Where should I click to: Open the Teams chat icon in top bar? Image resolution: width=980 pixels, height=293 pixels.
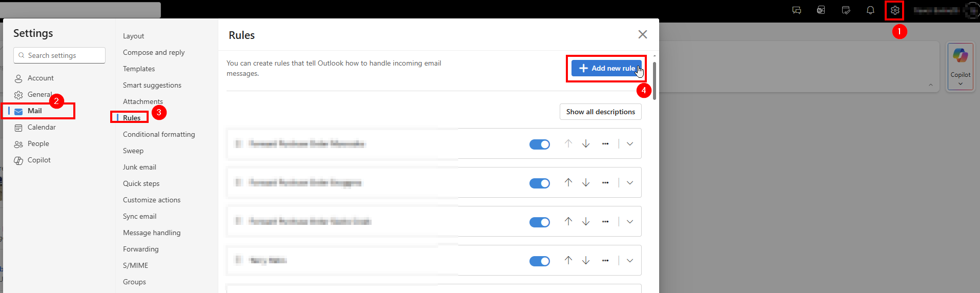click(797, 10)
